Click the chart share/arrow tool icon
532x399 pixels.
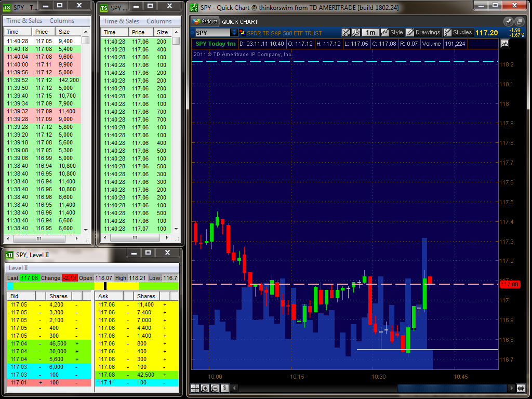point(345,33)
